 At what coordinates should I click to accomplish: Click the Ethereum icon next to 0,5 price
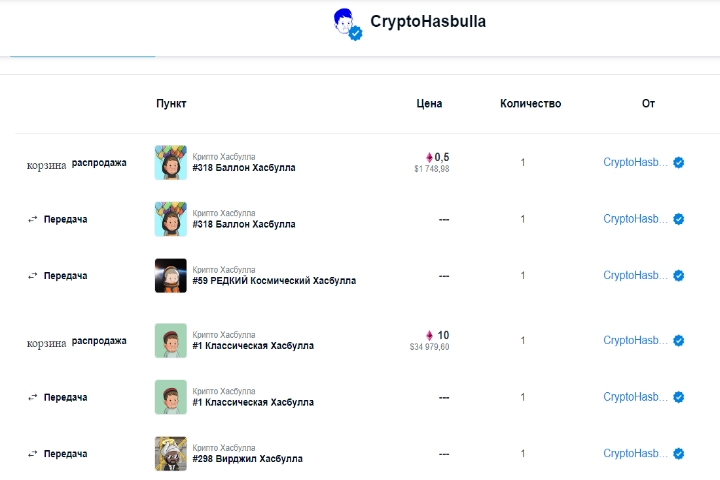(x=429, y=157)
